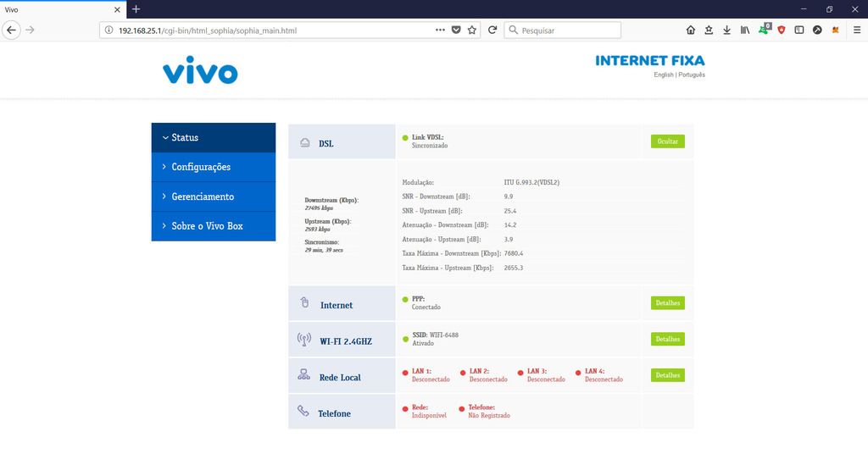Expand the Gerenciamento sidebar section
The height and width of the screenshot is (465, 868).
point(213,197)
